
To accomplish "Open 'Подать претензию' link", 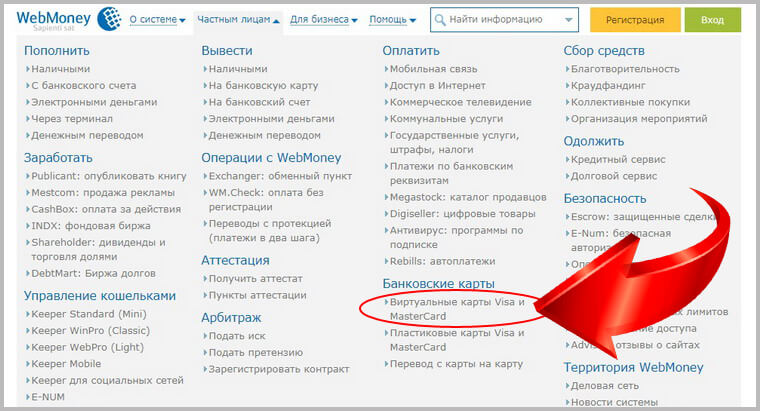I will click(255, 352).
